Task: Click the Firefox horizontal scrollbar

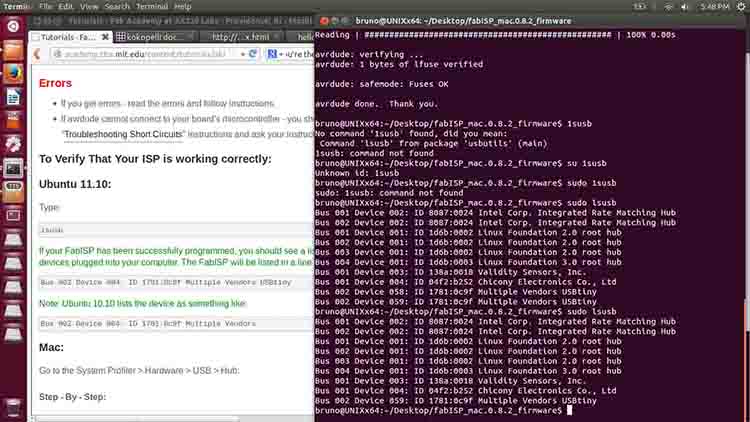Action: pos(136,419)
